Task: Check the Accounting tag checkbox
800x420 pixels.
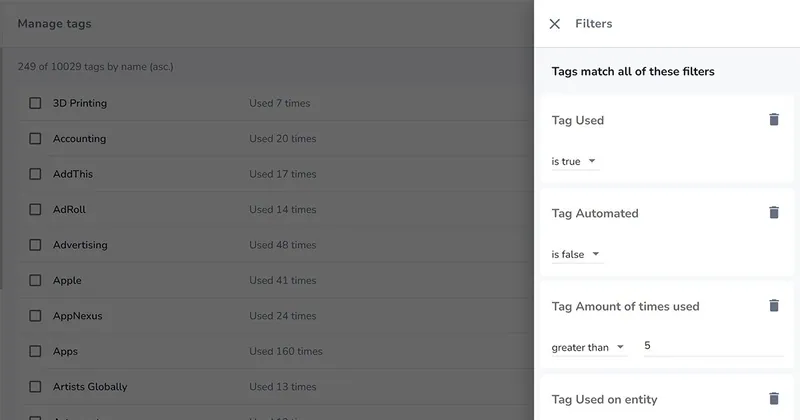Action: pos(35,139)
